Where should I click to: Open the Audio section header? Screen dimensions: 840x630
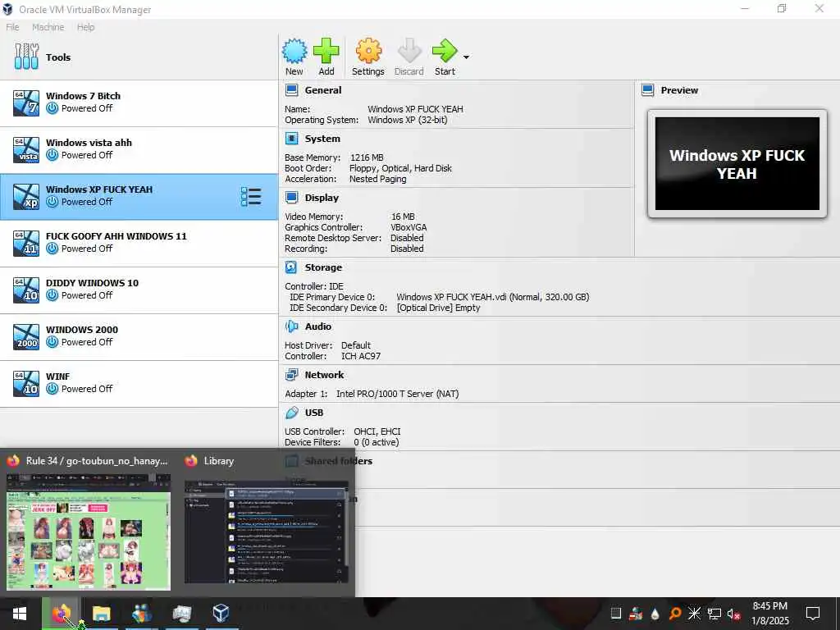318,326
